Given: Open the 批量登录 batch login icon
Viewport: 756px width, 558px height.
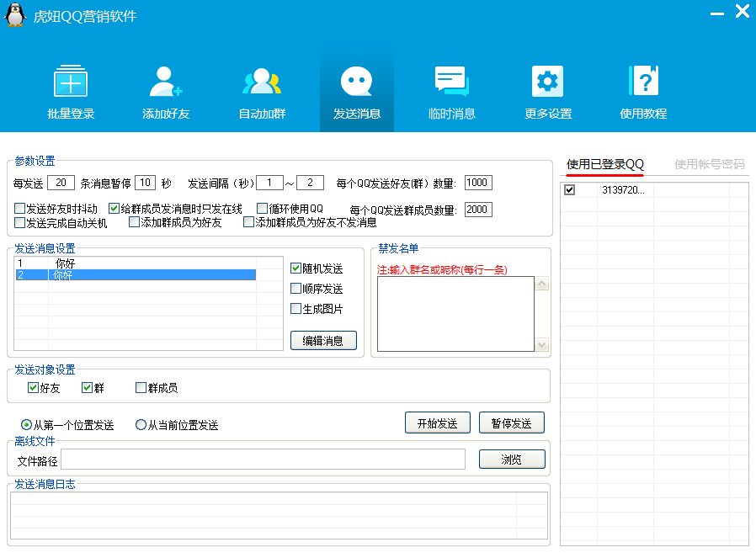Looking at the screenshot, I should (x=71, y=91).
